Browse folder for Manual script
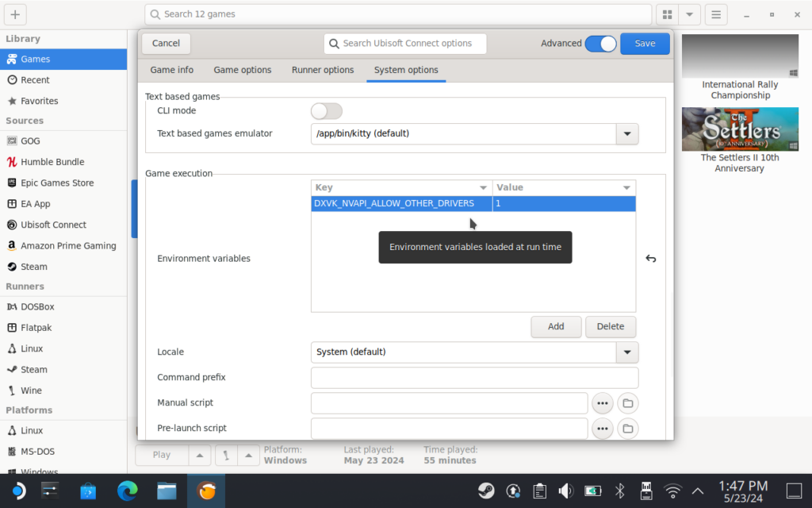The image size is (812, 508). [x=628, y=403]
